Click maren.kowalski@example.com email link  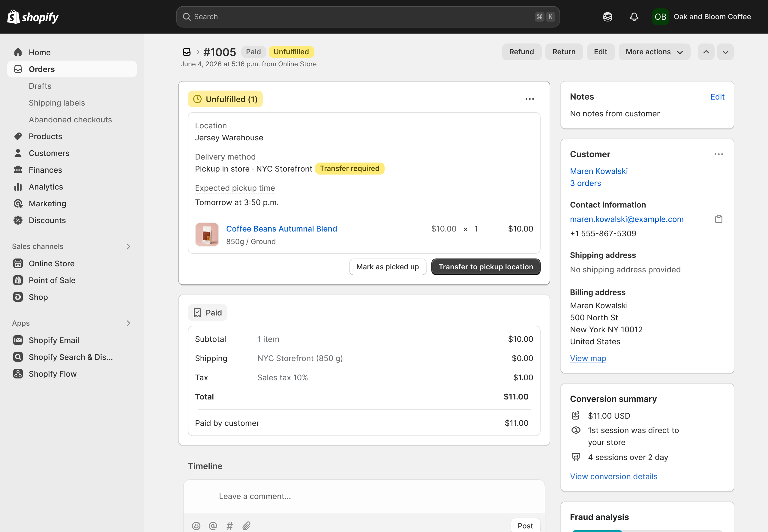click(x=627, y=219)
